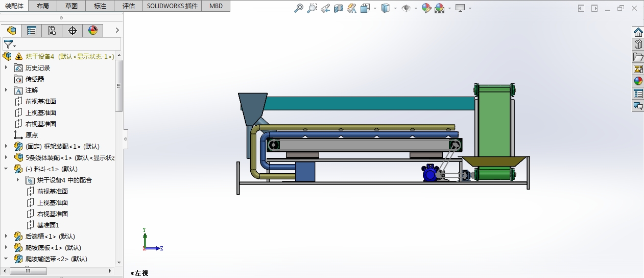Expand the 历史记录 folder
The height and width of the screenshot is (278, 644).
pos(6,67)
